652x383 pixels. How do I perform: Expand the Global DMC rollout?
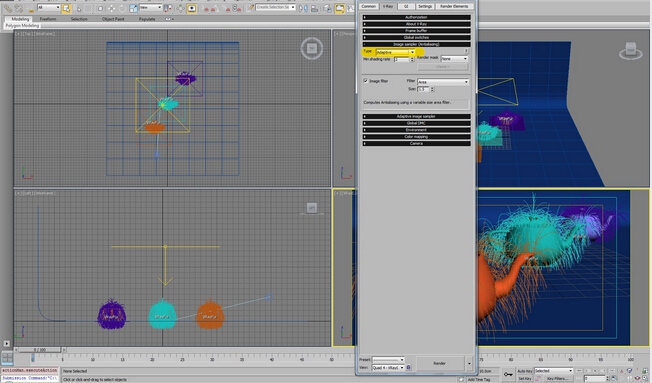(416, 123)
